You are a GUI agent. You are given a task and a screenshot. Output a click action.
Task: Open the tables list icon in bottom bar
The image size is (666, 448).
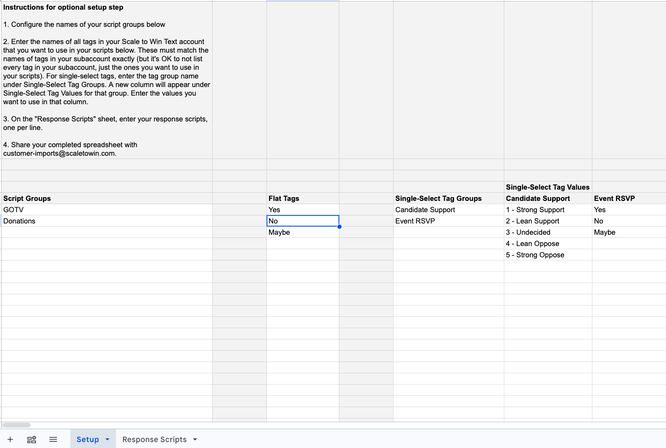click(31, 440)
